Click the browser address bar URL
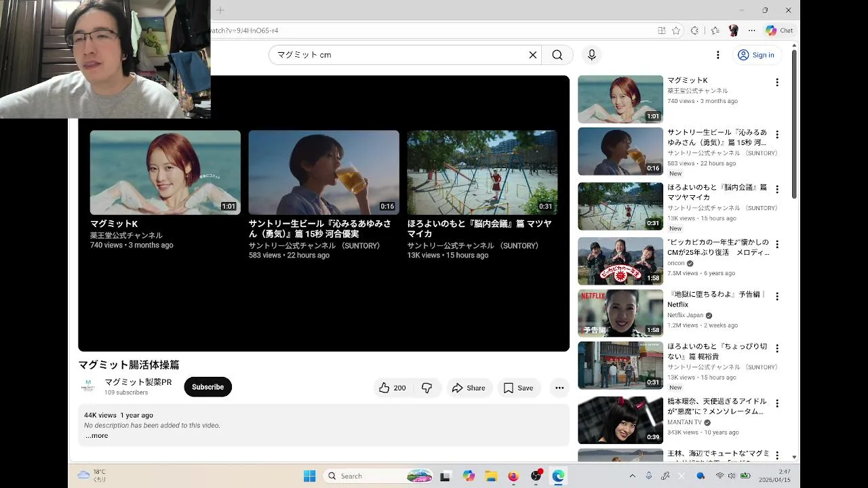 point(245,30)
